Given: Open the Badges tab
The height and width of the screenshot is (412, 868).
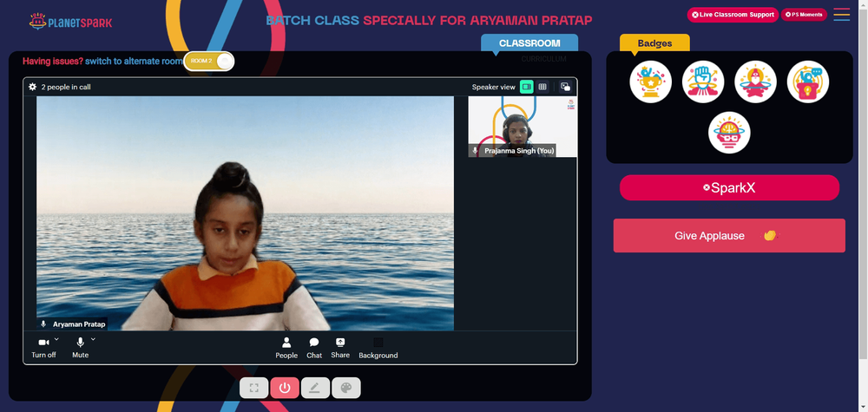Looking at the screenshot, I should pyautogui.click(x=654, y=43).
